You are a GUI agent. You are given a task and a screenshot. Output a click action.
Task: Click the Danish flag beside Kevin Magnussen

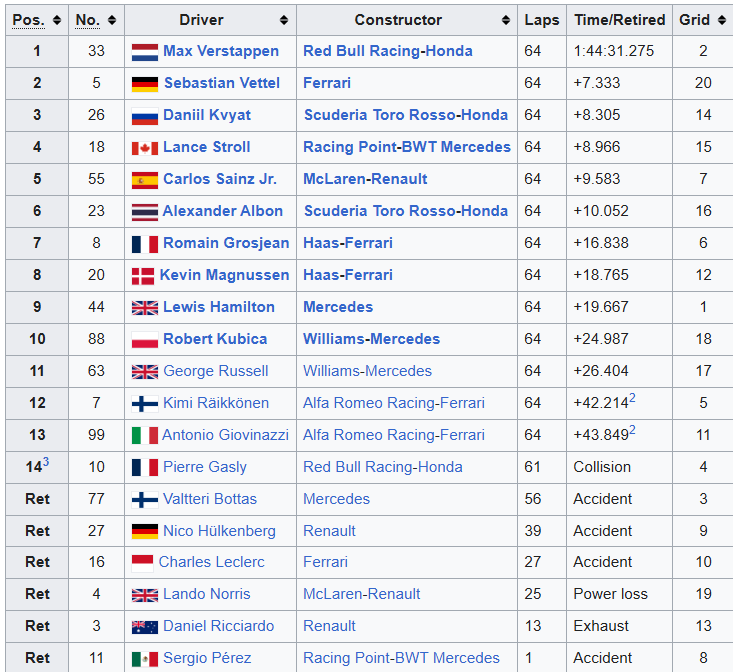143,277
